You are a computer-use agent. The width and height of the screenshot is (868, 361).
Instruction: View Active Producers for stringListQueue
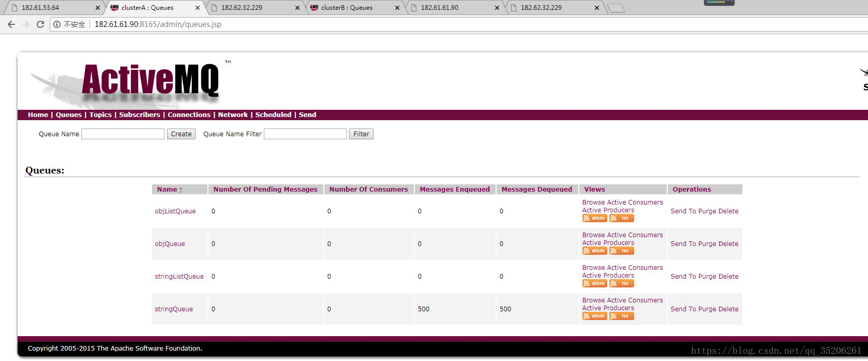point(608,276)
